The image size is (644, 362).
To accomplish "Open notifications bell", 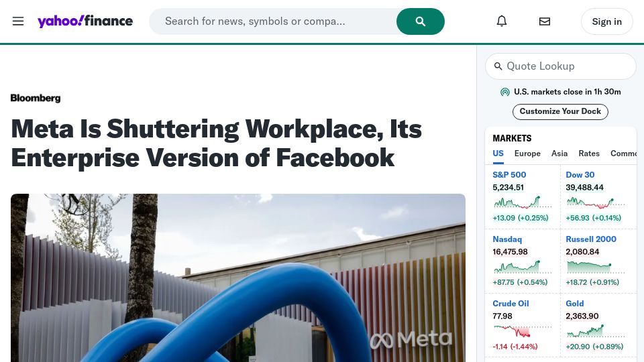I will click(502, 21).
